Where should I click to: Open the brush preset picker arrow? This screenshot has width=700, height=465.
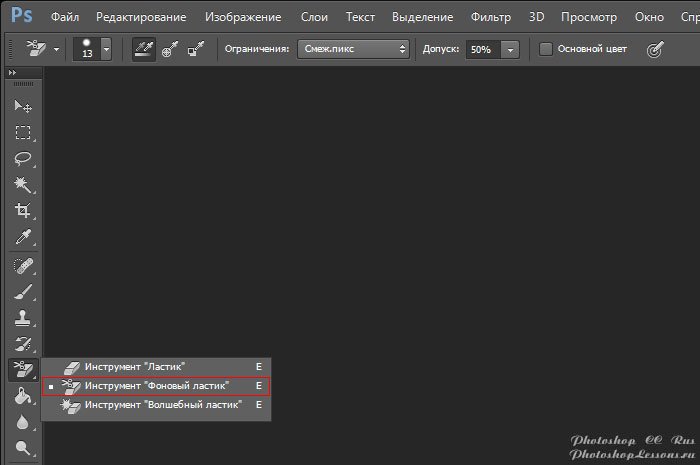[x=106, y=49]
